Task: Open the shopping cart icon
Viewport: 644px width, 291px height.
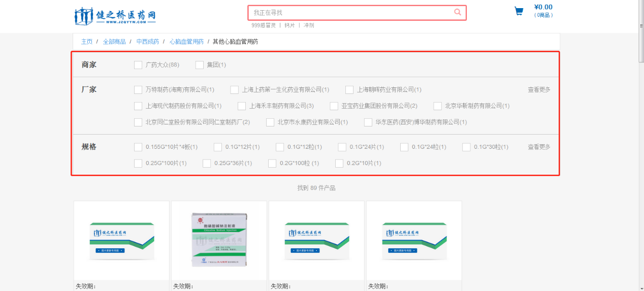Action: (519, 11)
